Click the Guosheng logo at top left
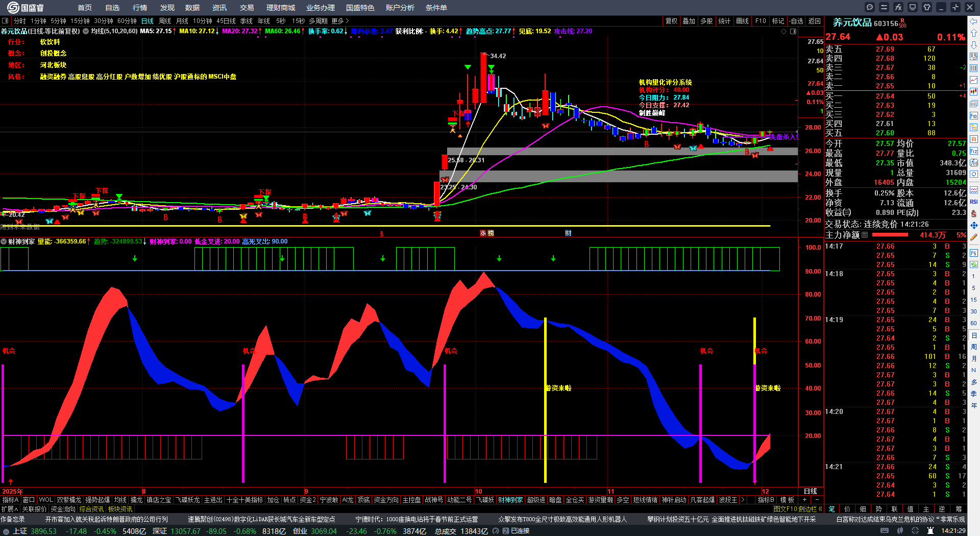The height and width of the screenshot is (536, 980). click(25, 8)
